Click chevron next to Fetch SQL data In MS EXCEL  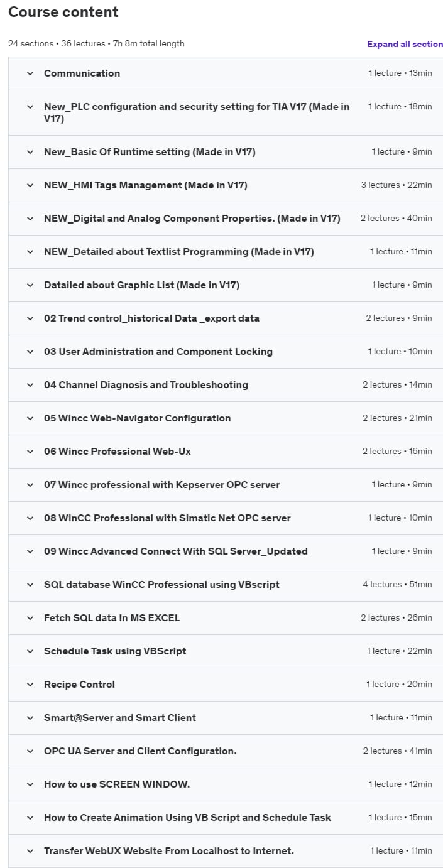click(x=30, y=618)
